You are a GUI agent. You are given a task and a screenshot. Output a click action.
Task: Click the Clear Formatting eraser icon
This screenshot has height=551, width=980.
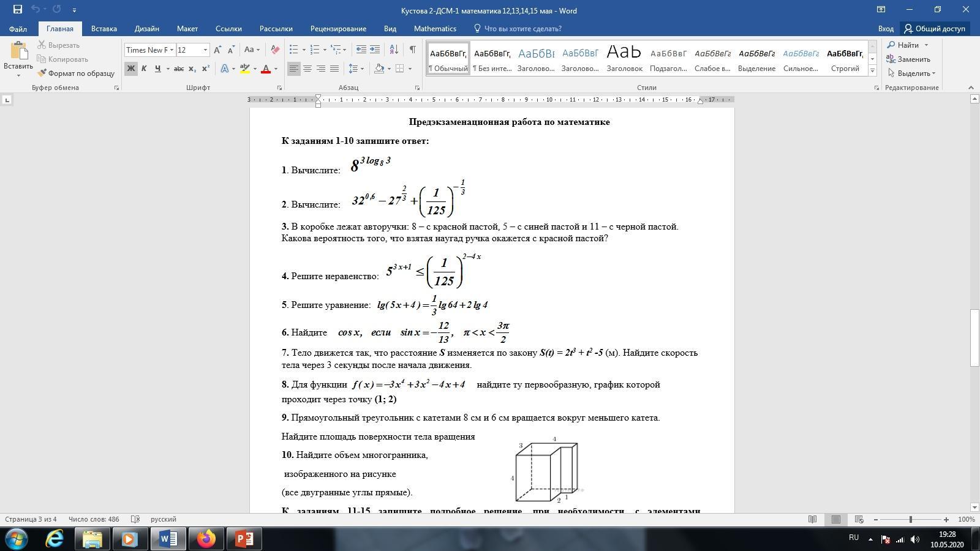275,50
